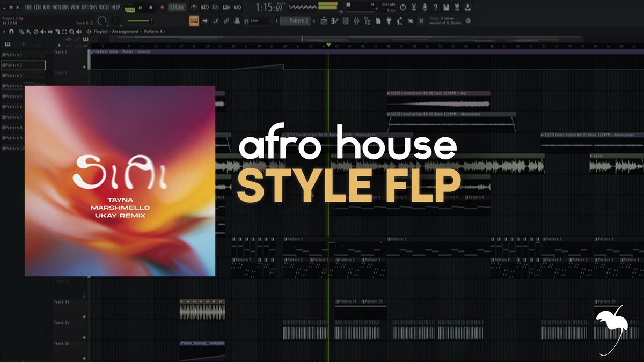
Task: Click the horizontal slider beside the pitch knob
Action: pos(140,21)
